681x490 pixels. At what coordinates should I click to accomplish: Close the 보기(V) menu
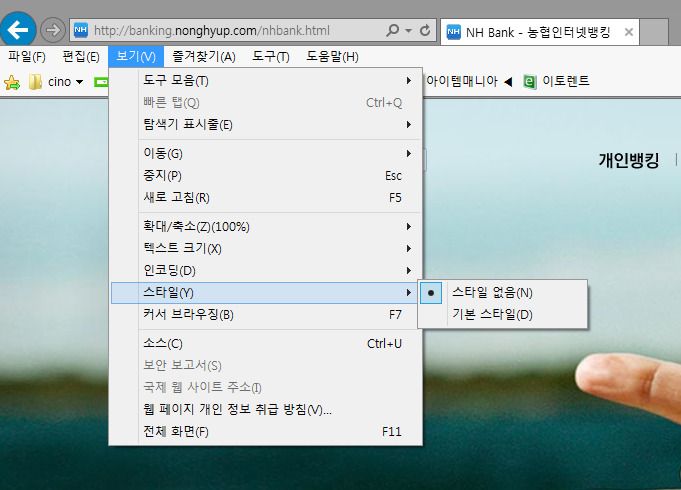[x=136, y=56]
